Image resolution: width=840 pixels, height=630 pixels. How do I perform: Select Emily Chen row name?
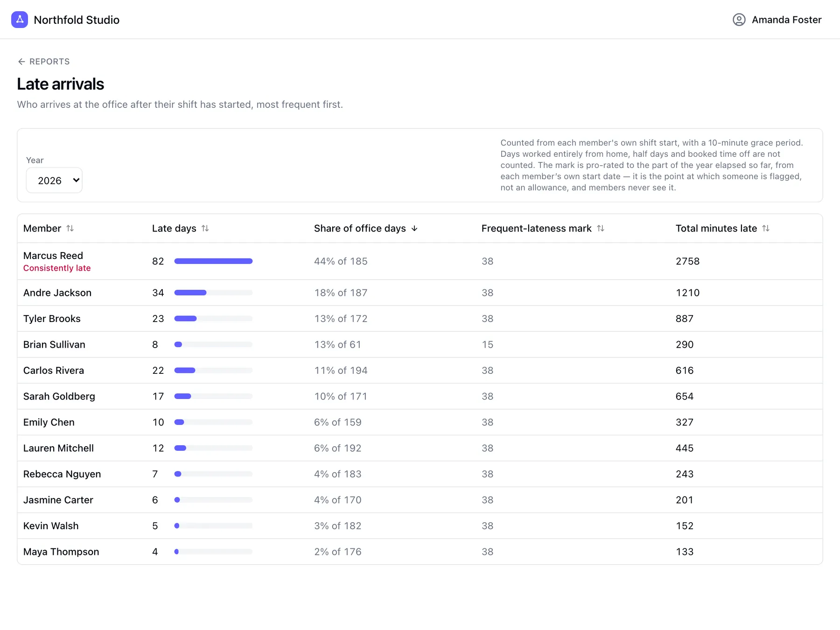click(49, 422)
